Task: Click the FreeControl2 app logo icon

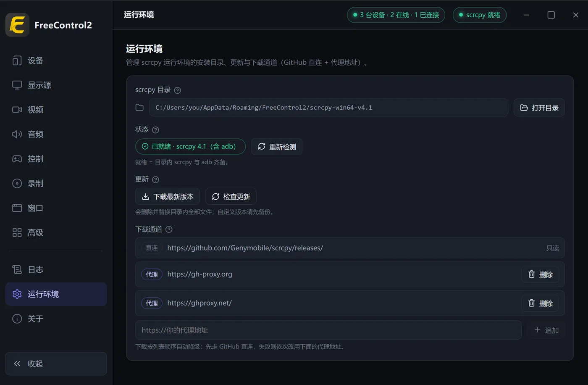Action: pyautogui.click(x=17, y=25)
